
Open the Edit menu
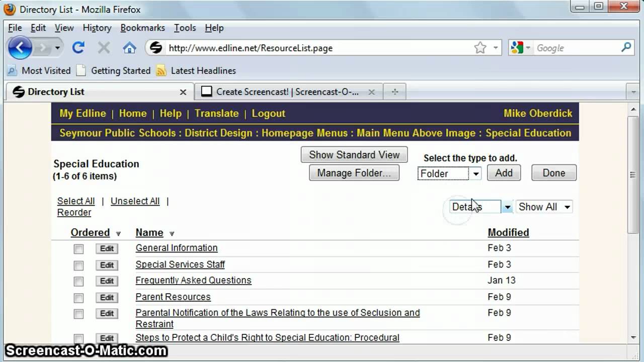point(38,28)
